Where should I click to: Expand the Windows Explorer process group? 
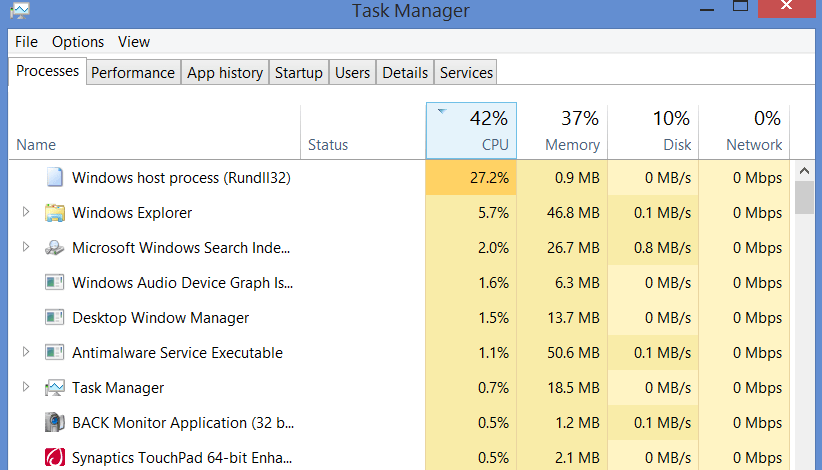pyautogui.click(x=26, y=213)
